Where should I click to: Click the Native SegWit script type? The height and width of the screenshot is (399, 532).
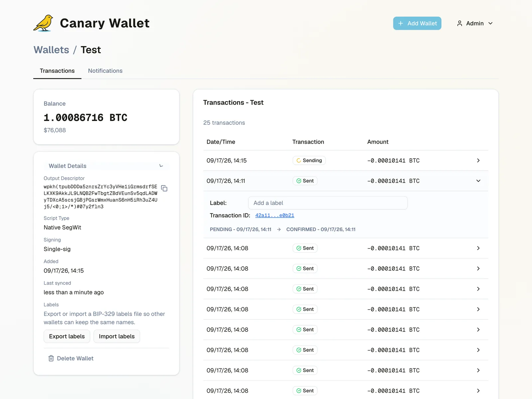63,227
